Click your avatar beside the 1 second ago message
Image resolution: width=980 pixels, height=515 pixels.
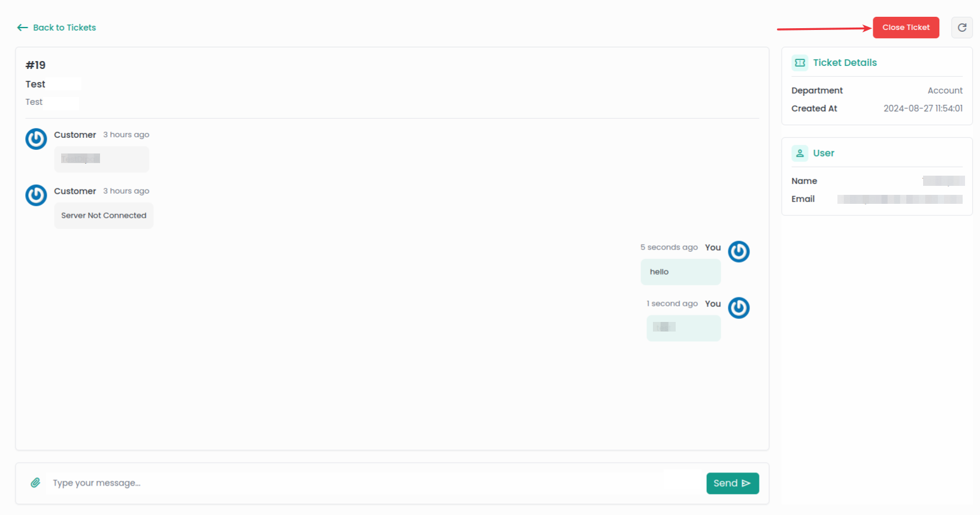(x=739, y=308)
